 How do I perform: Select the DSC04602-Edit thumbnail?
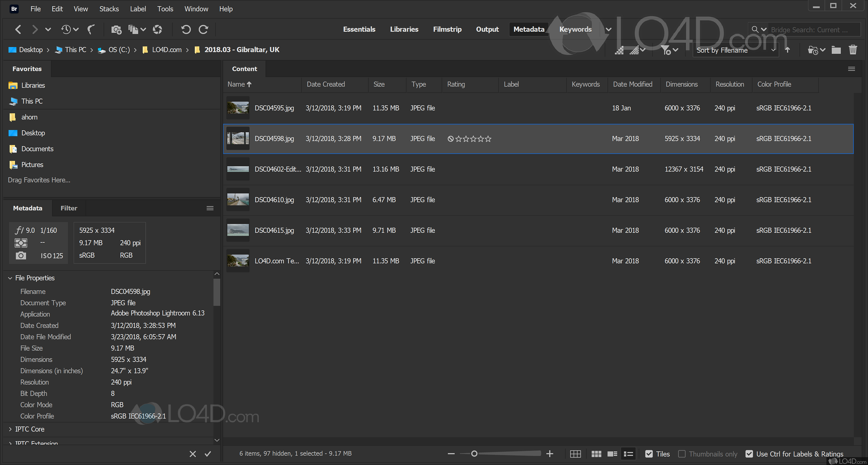pyautogui.click(x=238, y=169)
